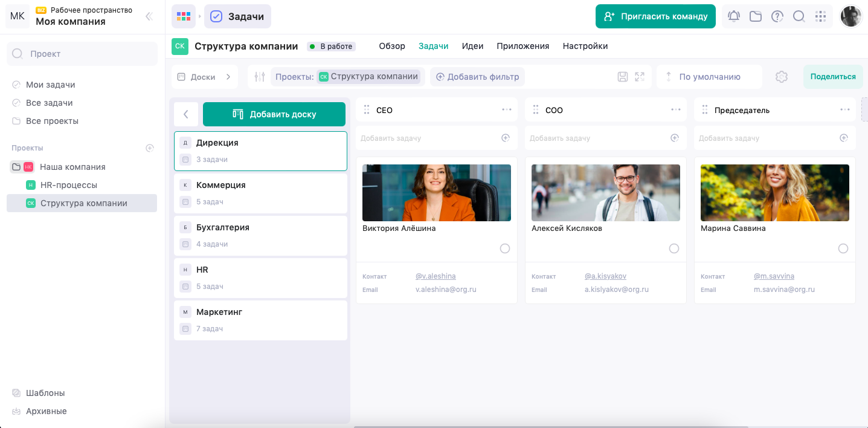868x428 pixels.
Task: Click the view settings gear icon
Action: click(x=782, y=77)
